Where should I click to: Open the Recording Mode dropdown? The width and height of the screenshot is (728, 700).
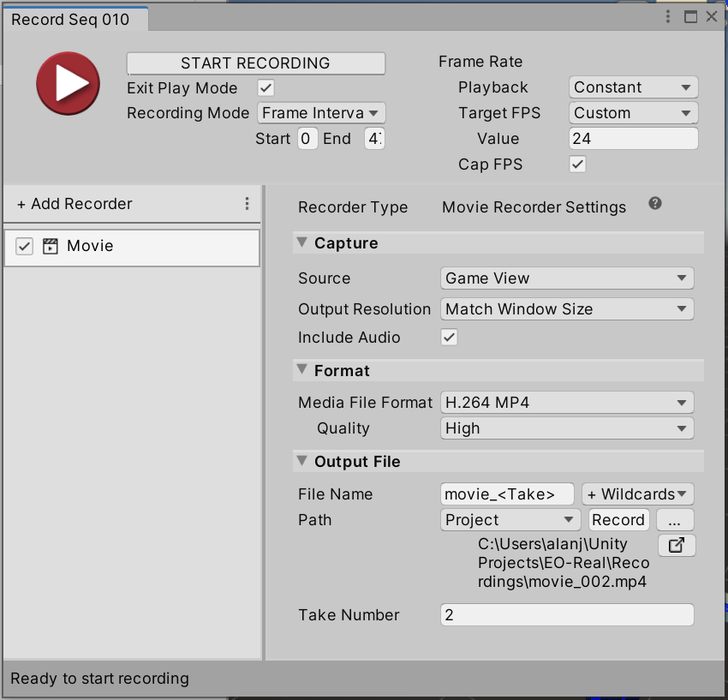(x=321, y=113)
